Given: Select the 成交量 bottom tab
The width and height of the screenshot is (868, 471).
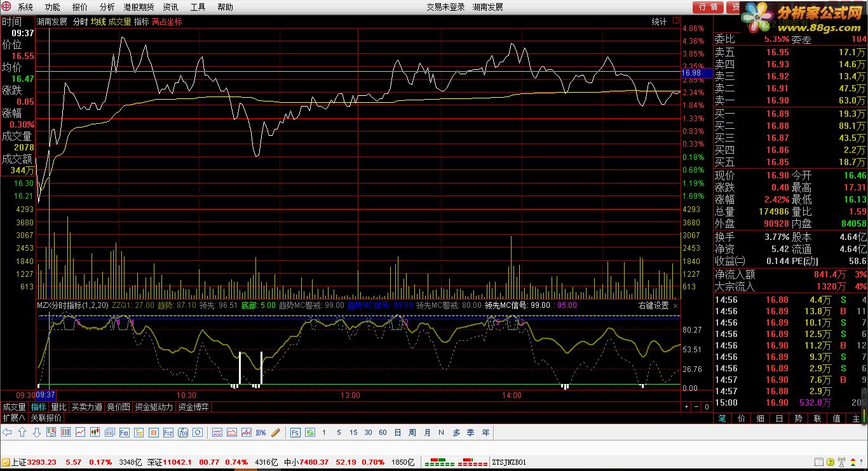Looking at the screenshot, I should 14,407.
